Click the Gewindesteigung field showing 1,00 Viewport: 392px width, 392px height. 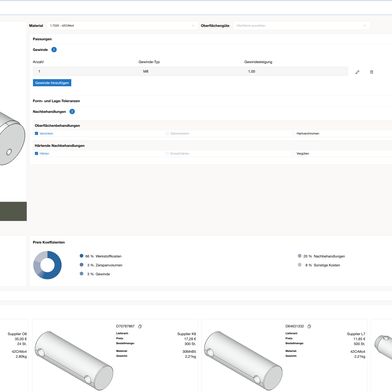[x=295, y=71]
